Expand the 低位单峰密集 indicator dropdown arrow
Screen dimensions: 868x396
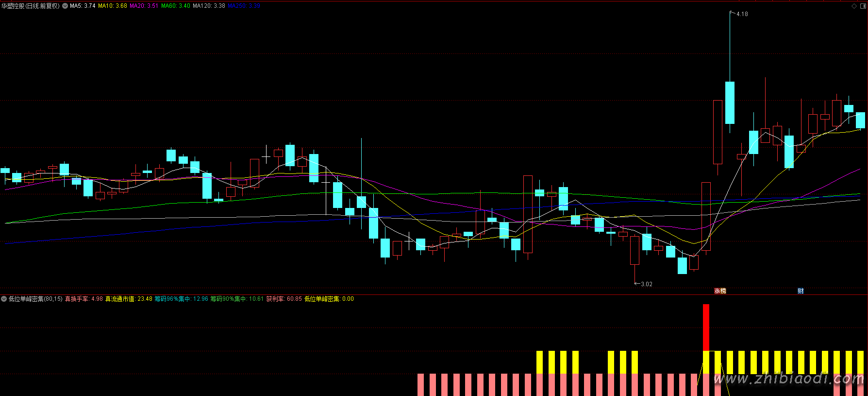pyautogui.click(x=4, y=299)
